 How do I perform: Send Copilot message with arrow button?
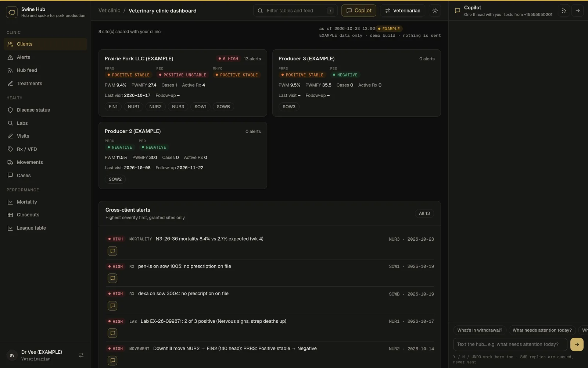[x=577, y=344]
